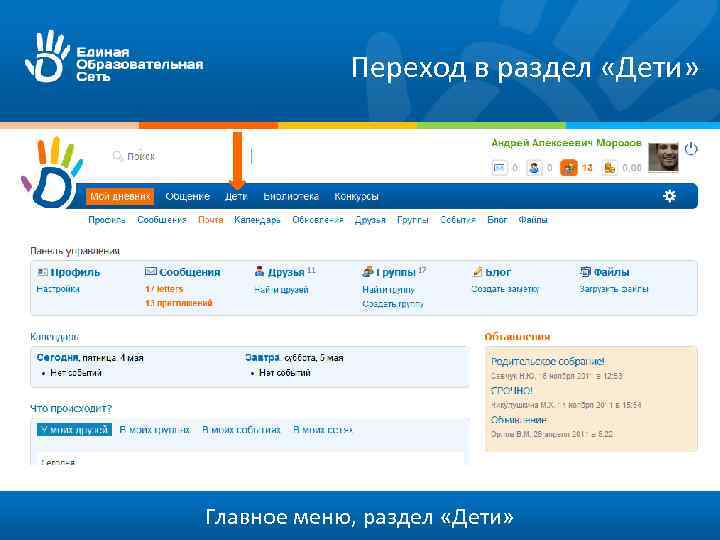Open the Календарь submenu link

(257, 220)
